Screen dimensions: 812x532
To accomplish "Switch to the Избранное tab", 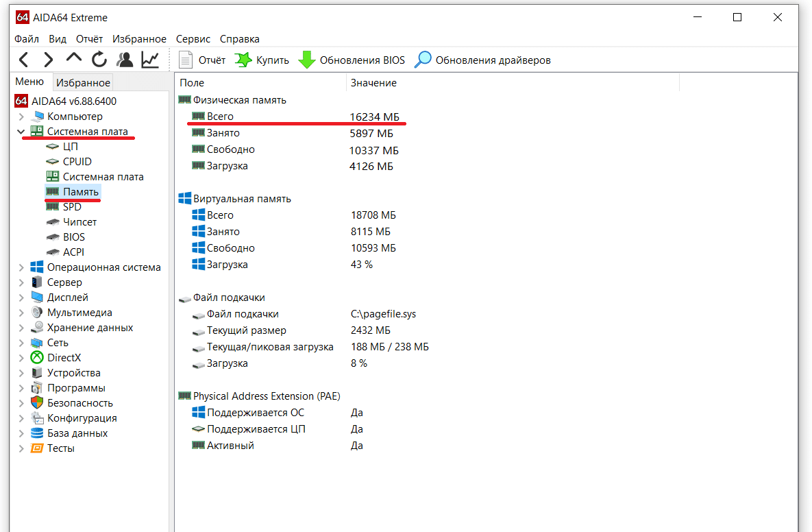I will coord(83,82).
